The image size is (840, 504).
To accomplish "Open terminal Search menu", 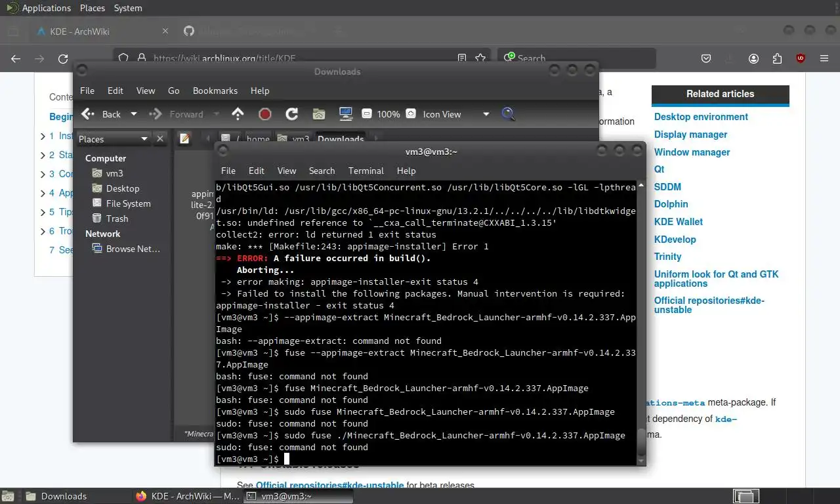I will (322, 171).
